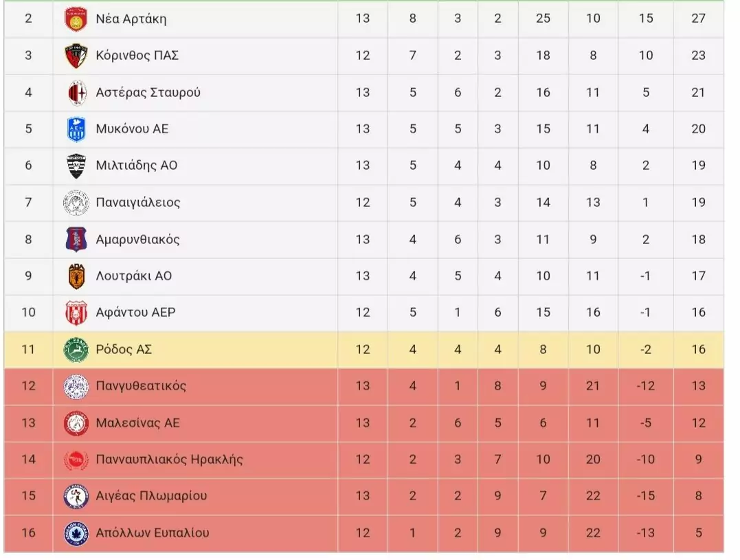Open the Παναργειακός... Πανγυθεατικός team name link
The width and height of the screenshot is (740, 560).
pyautogui.click(x=141, y=386)
